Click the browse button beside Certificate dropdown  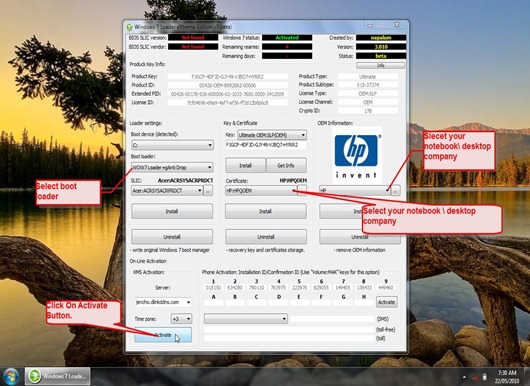[x=302, y=189]
